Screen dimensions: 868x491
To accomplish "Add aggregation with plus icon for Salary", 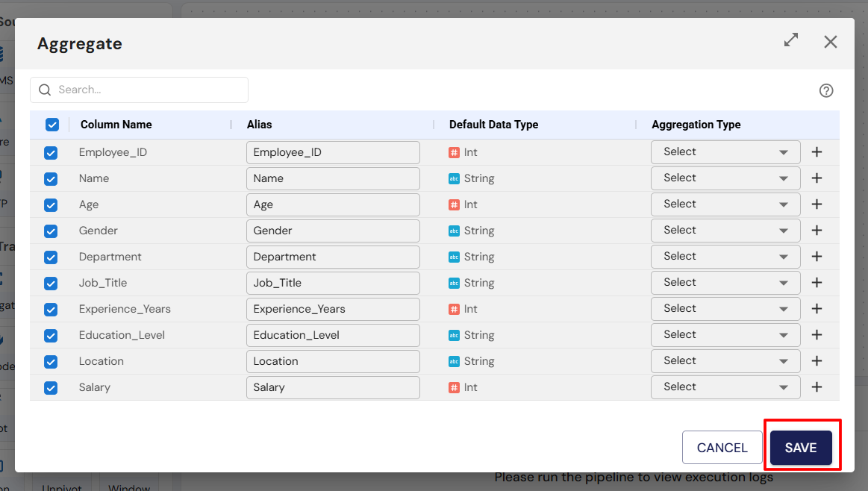I will 817,387.
